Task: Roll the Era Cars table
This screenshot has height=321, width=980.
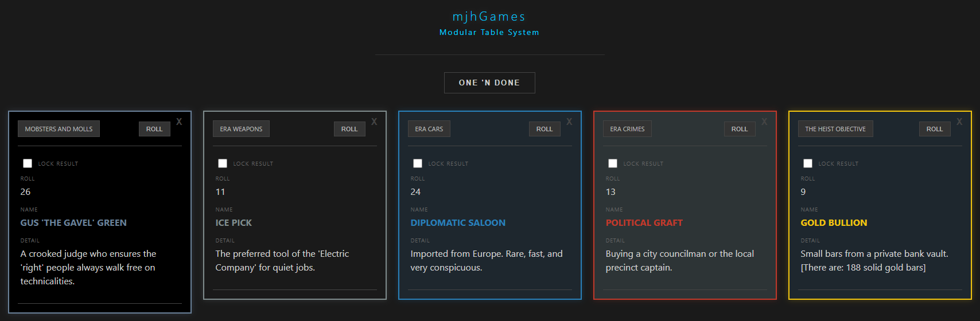Action: (x=545, y=129)
